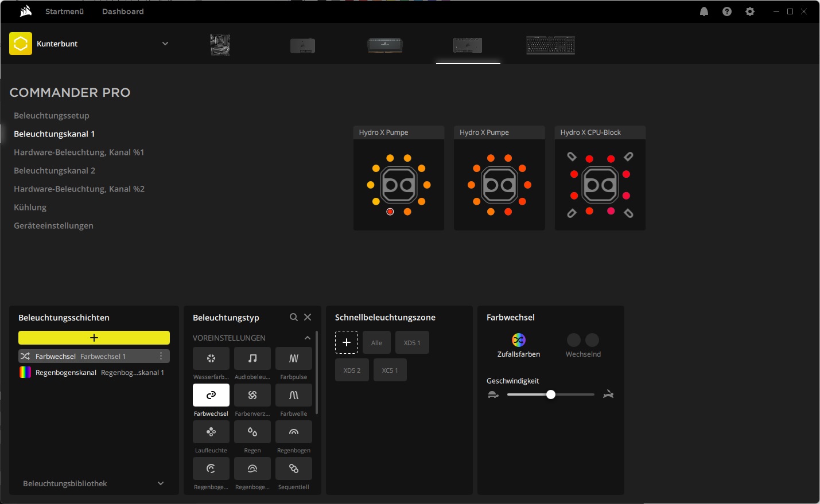This screenshot has height=504, width=820.
Task: Click the Beleuchtungstyp panel scrollbar
Action: [x=317, y=373]
